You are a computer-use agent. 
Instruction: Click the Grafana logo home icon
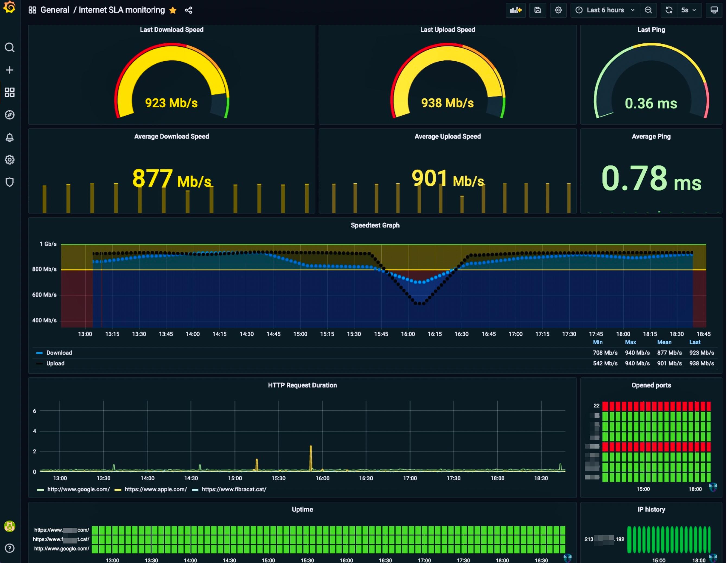pyautogui.click(x=10, y=7)
